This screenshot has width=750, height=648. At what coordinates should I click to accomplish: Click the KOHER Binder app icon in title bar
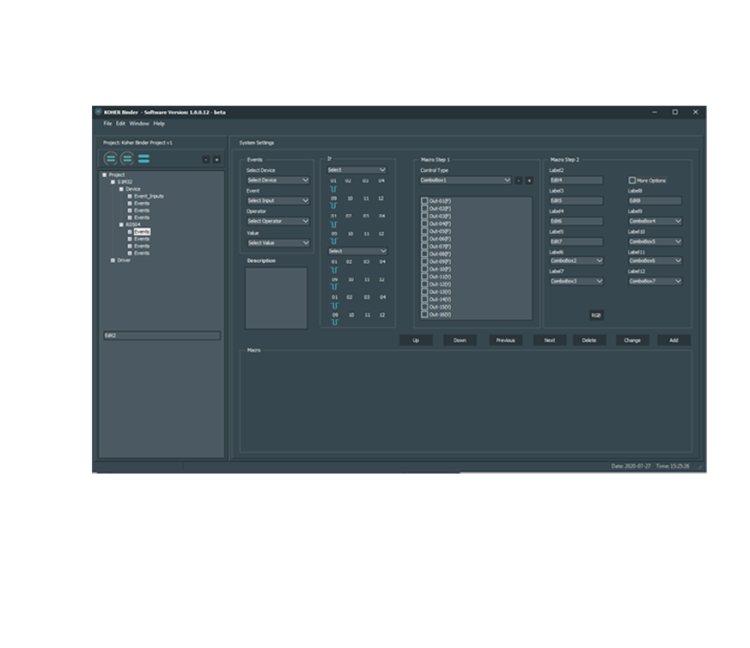(98, 112)
